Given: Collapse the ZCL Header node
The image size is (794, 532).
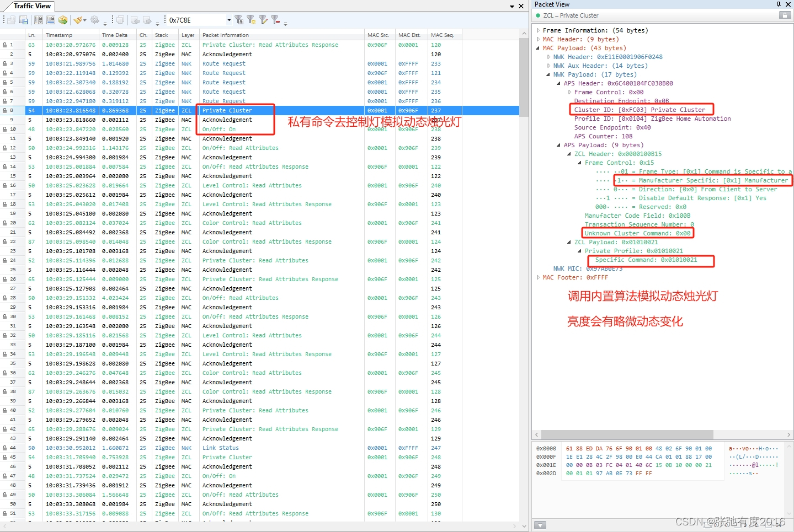Looking at the screenshot, I should pyautogui.click(x=569, y=154).
